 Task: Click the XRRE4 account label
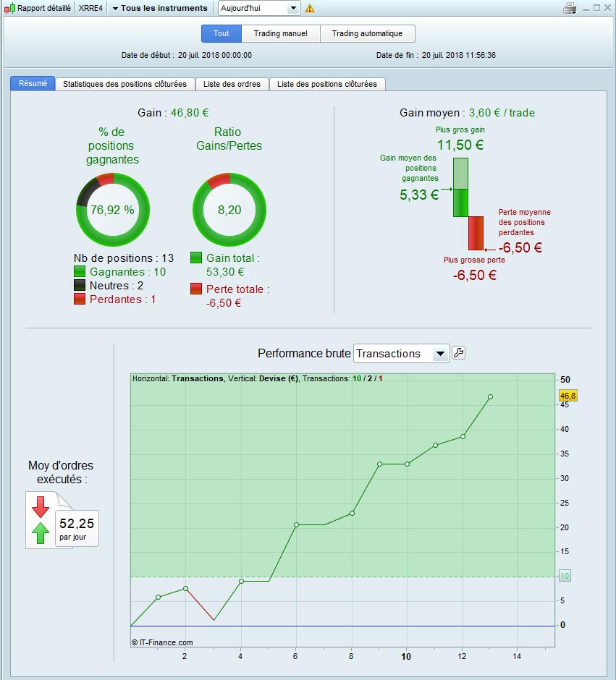[90, 8]
